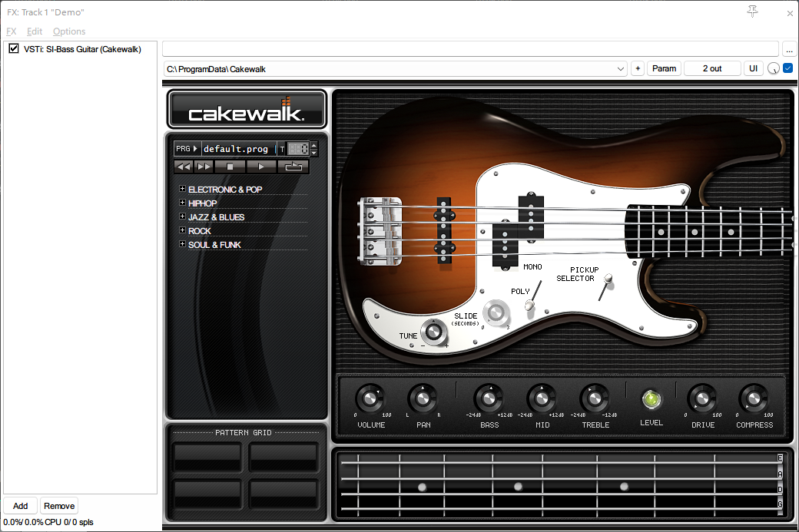Click the TREBLE EQ knob
The width and height of the screenshot is (799, 532).
coord(595,398)
